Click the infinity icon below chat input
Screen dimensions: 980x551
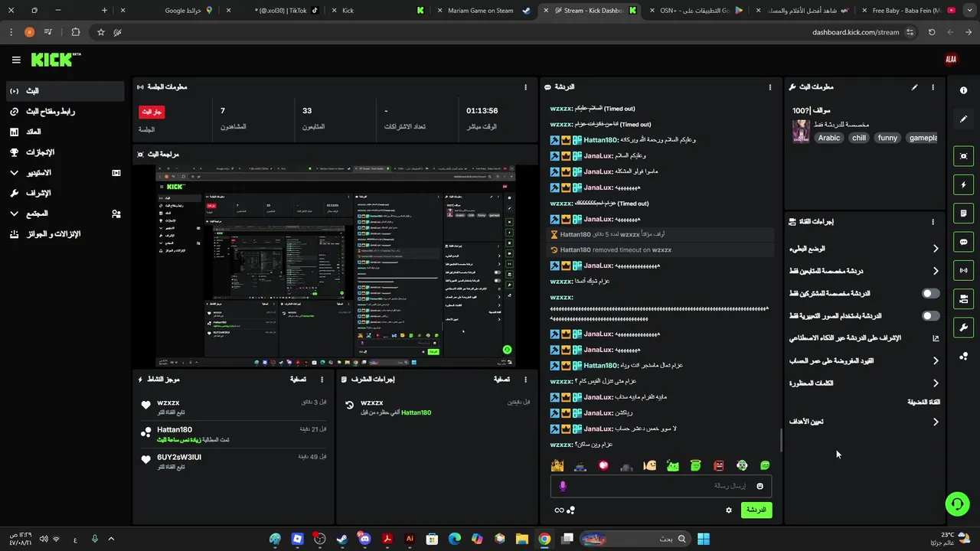pyautogui.click(x=560, y=510)
